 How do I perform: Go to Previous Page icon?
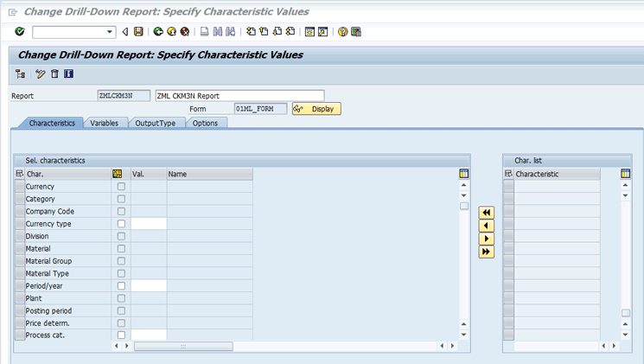pos(264,32)
